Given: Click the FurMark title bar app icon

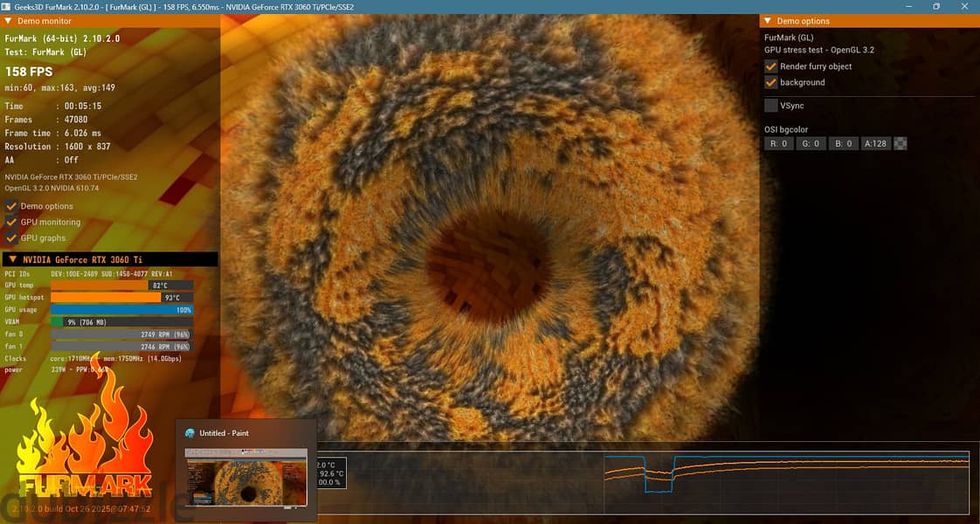Looking at the screenshot, I should click(5, 7).
